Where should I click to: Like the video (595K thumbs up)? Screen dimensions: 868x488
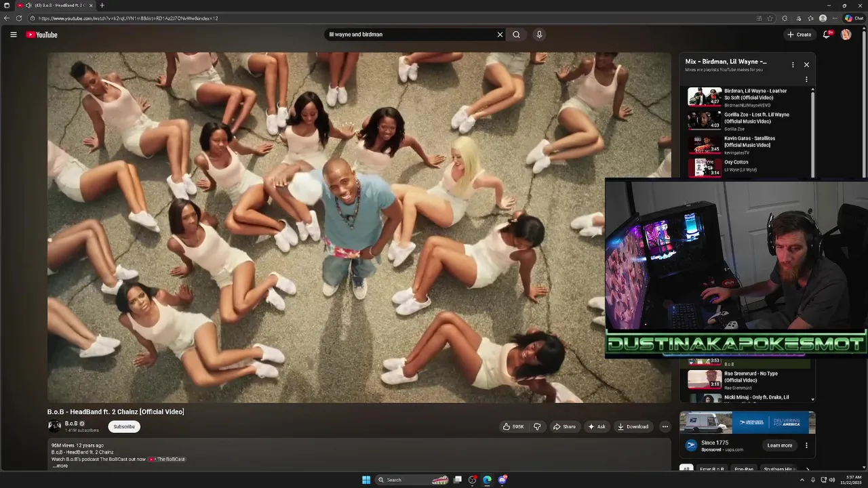[x=513, y=426]
